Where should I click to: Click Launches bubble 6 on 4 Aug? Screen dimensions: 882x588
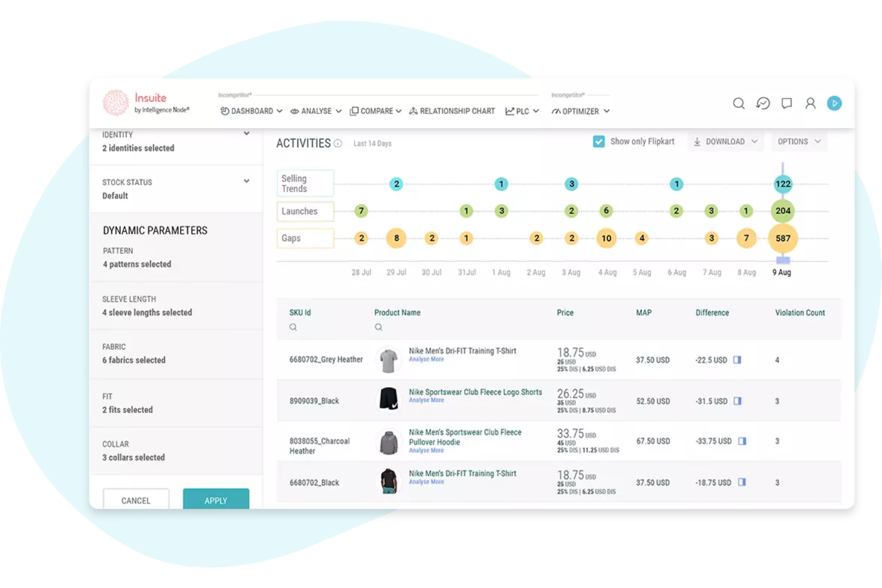point(606,211)
